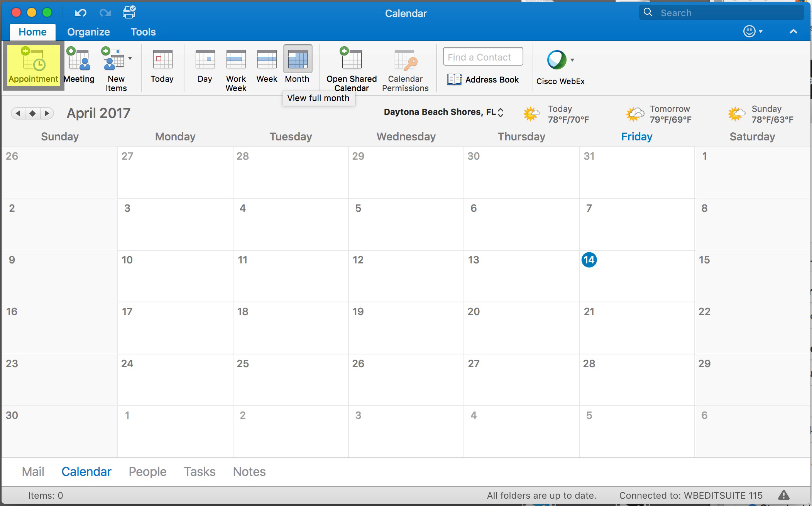Image resolution: width=812 pixels, height=506 pixels.
Task: Open the Address Book
Action: coord(483,79)
